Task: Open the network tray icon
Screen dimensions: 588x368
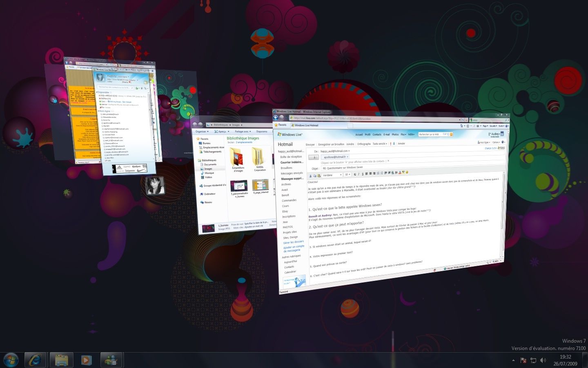Action: coord(533,360)
